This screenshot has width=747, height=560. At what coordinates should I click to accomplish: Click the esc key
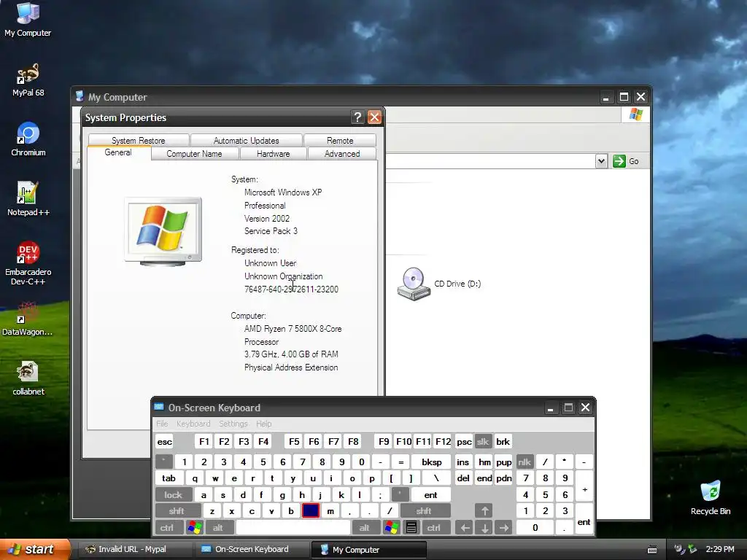coord(165,441)
